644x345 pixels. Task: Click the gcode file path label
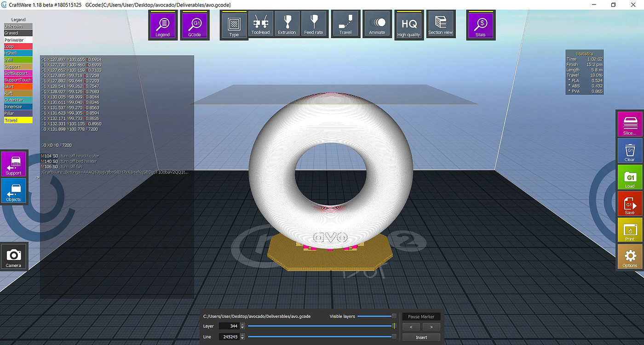(257, 317)
